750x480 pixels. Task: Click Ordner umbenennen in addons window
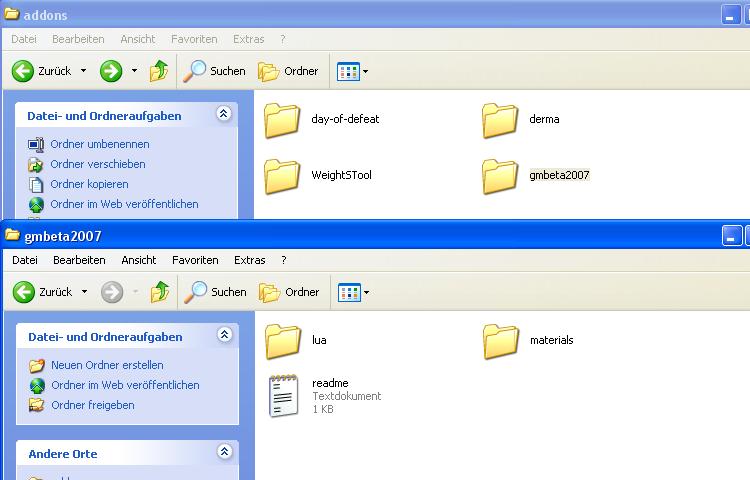99,144
